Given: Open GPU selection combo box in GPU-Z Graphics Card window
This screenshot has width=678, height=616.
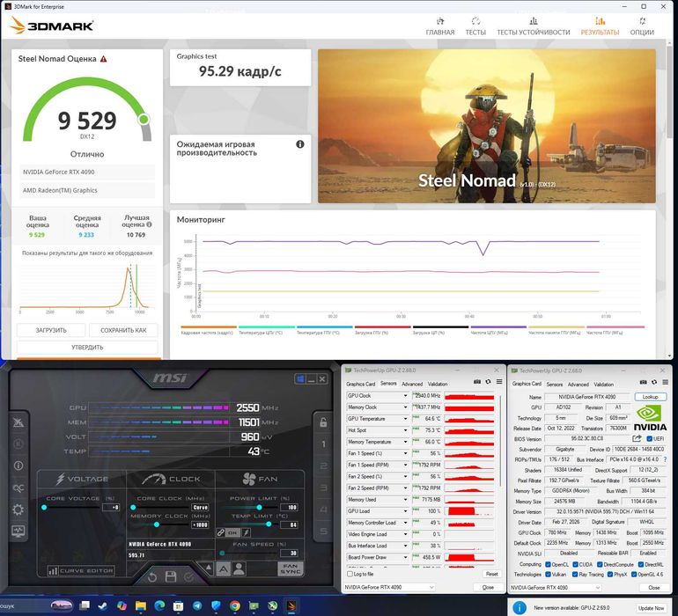Looking at the screenshot, I should click(556, 588).
